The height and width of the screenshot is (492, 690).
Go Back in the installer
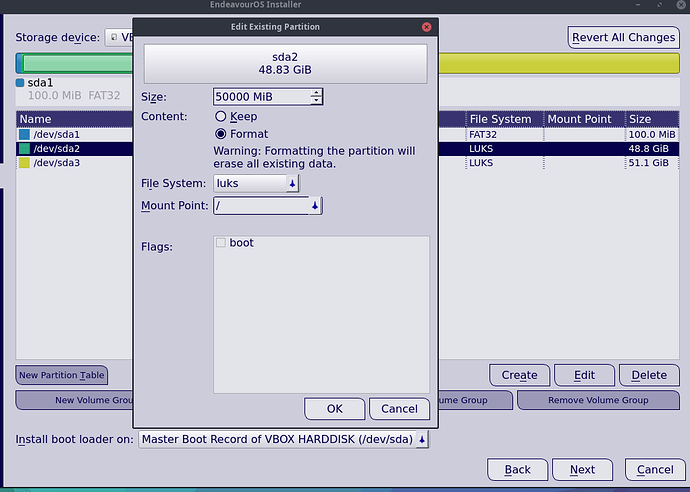tap(518, 470)
